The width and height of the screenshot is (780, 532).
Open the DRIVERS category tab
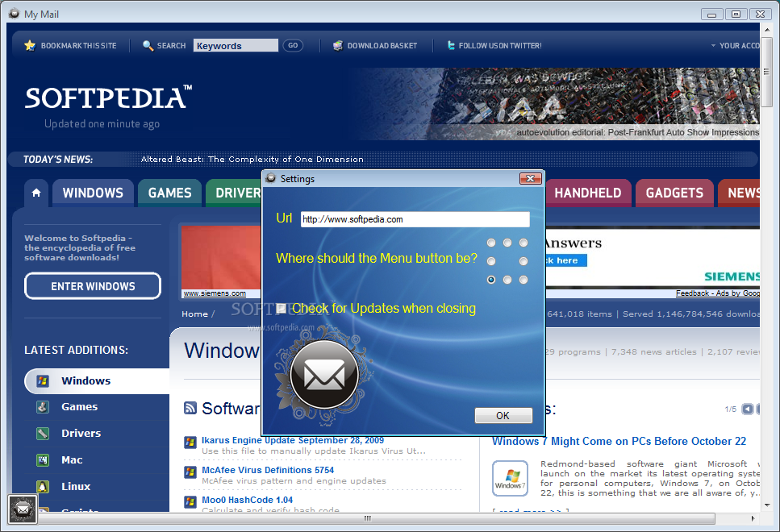pos(234,193)
